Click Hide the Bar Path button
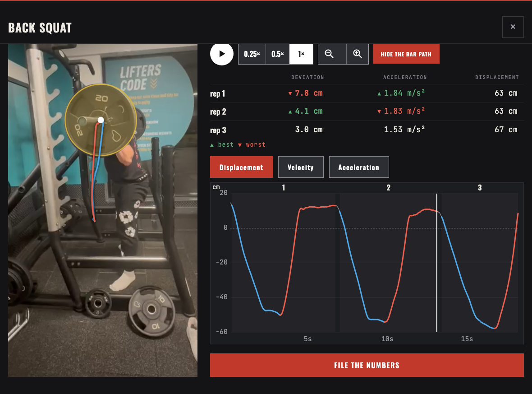This screenshot has height=394, width=532. [x=406, y=54]
